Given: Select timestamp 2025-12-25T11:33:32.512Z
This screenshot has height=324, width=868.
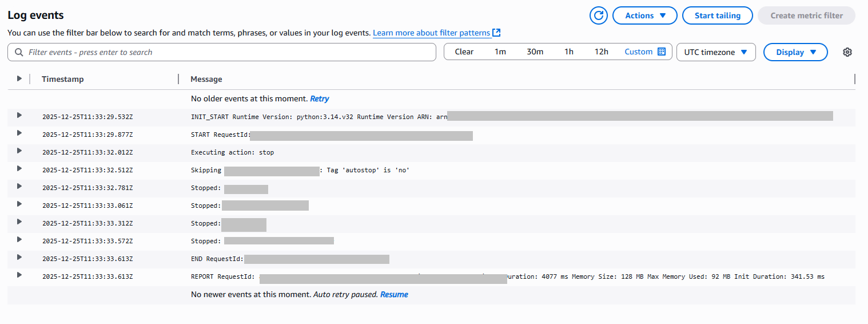Looking at the screenshot, I should [x=87, y=170].
